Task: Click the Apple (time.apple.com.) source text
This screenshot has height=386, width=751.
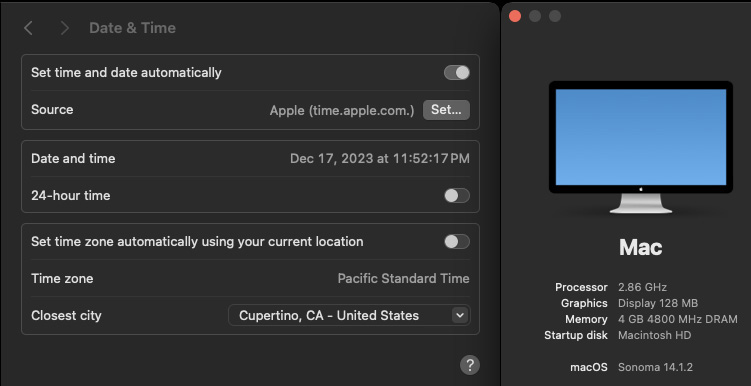Action: [x=342, y=110]
